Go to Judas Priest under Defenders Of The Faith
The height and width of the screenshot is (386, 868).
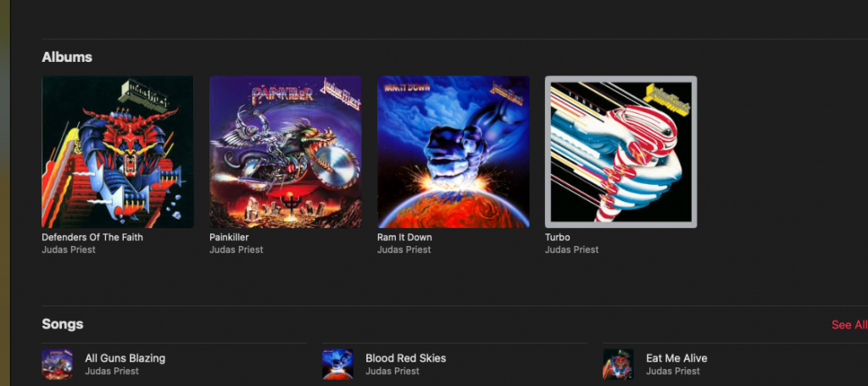pyautogui.click(x=69, y=249)
